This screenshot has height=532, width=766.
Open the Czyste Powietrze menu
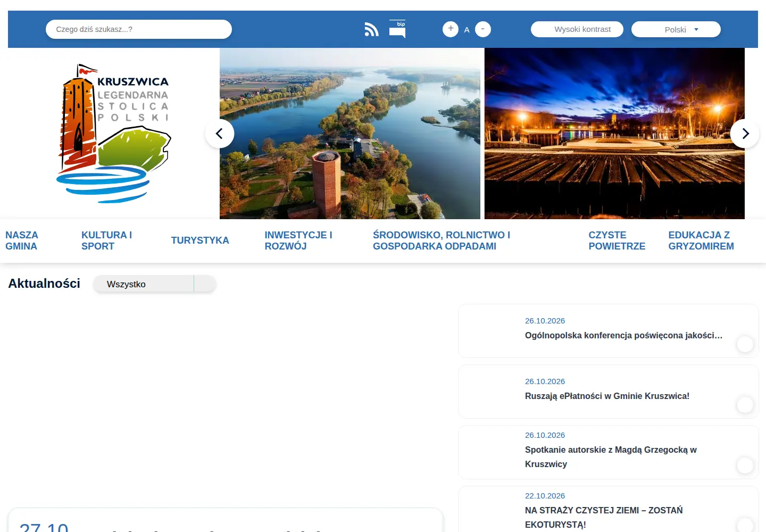[x=617, y=240]
